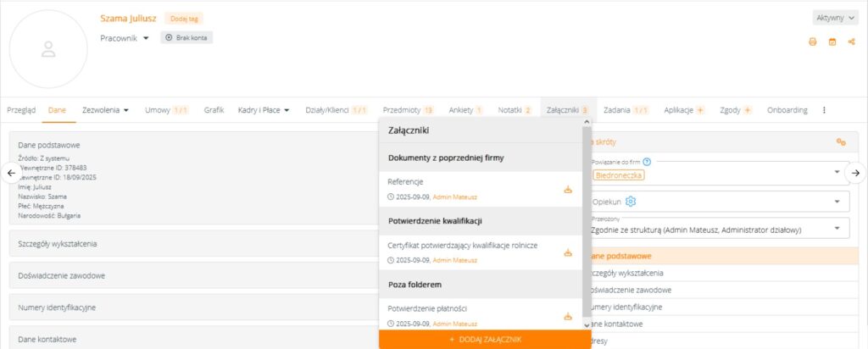This screenshot has height=349, width=868.
Task: Open the Opiekun settings gear icon
Action: [x=631, y=201]
